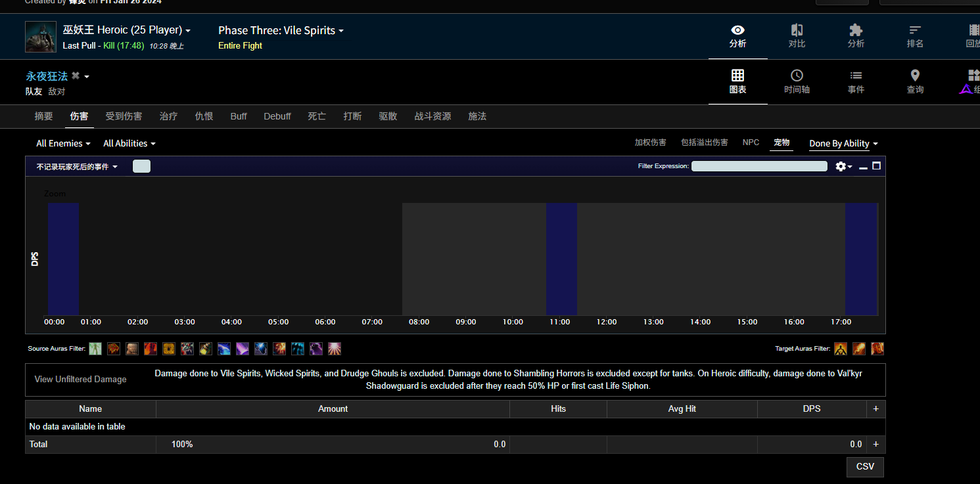Click the first green Source Auras filter icon
980x484 pixels.
click(x=95, y=349)
